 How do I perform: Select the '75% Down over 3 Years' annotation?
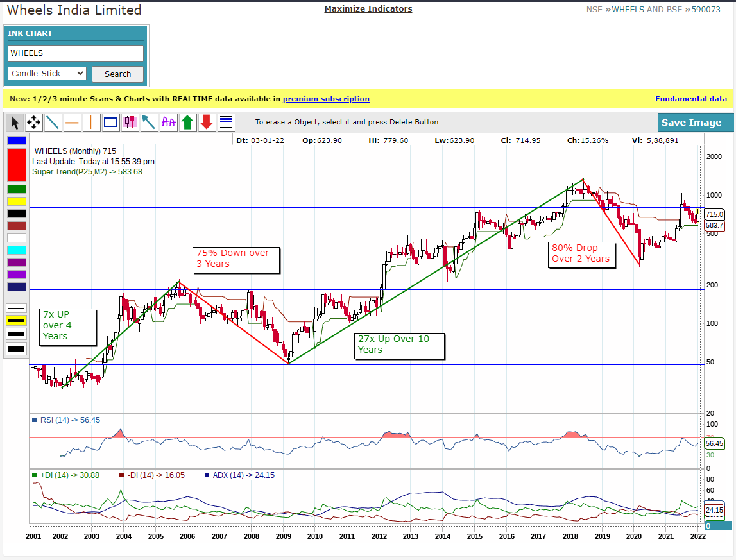tap(236, 260)
